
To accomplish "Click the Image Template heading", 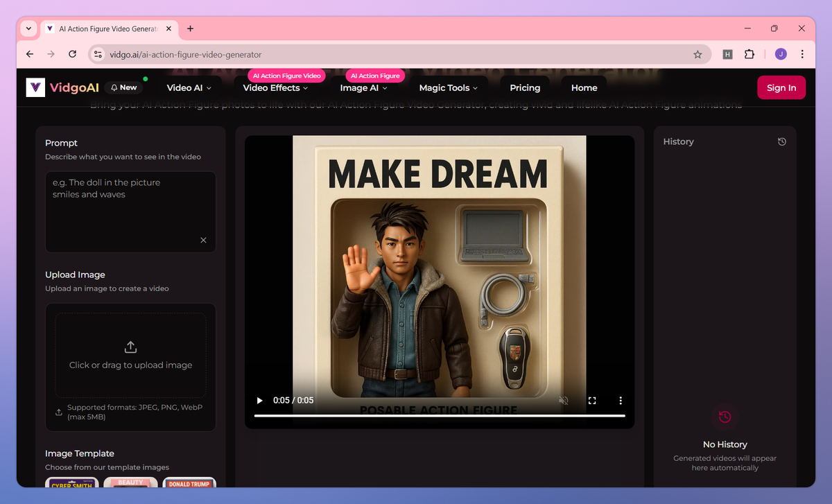I will pyautogui.click(x=80, y=453).
